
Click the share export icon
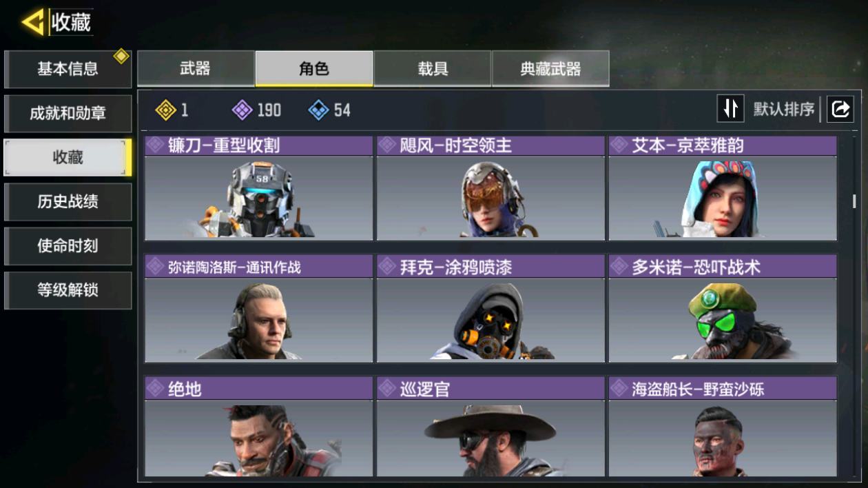click(840, 108)
